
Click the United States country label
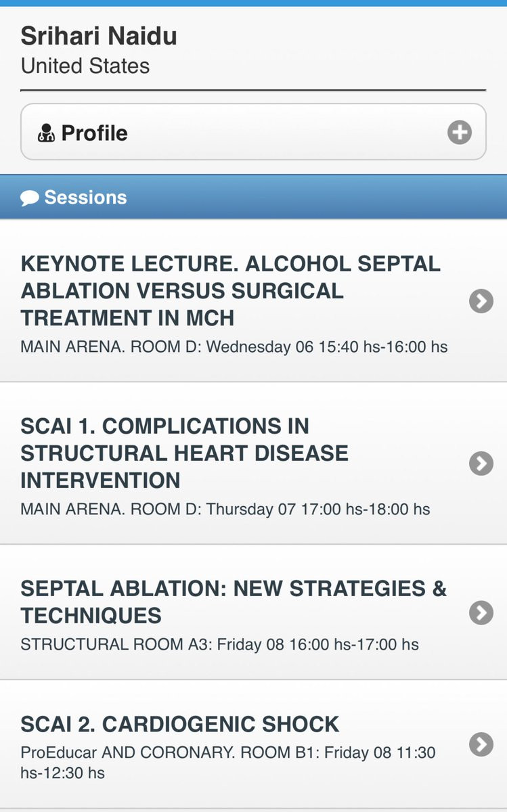pos(85,66)
